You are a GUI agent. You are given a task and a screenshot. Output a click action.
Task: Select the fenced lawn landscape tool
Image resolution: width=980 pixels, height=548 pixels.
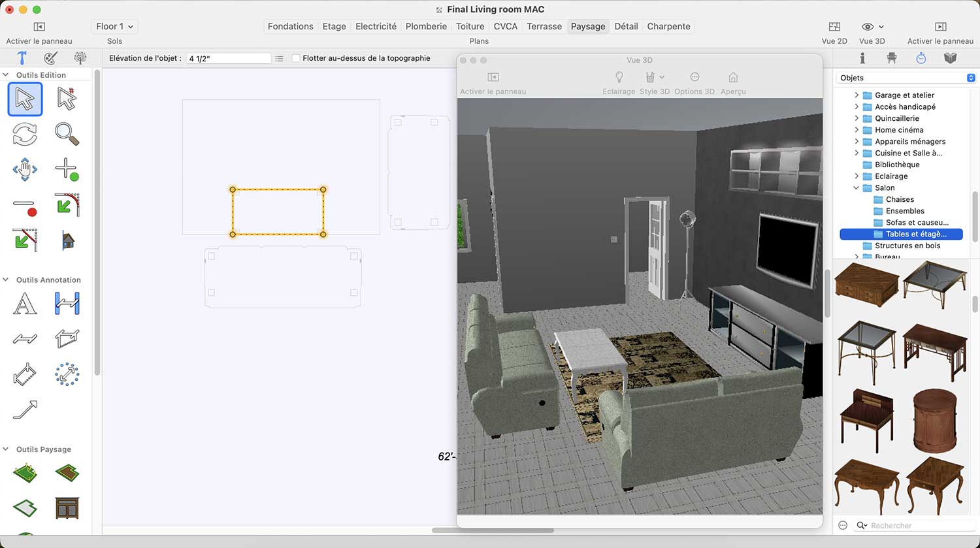pyautogui.click(x=25, y=472)
